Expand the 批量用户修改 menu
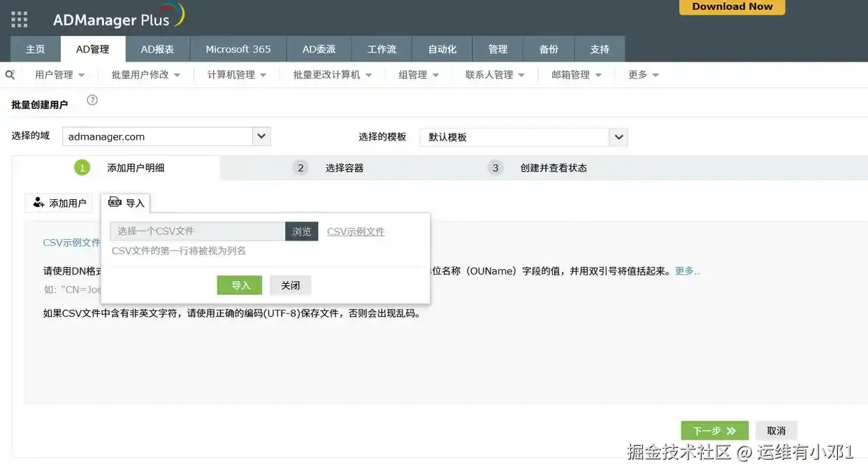Screen dimensions: 868x476 pos(146,75)
